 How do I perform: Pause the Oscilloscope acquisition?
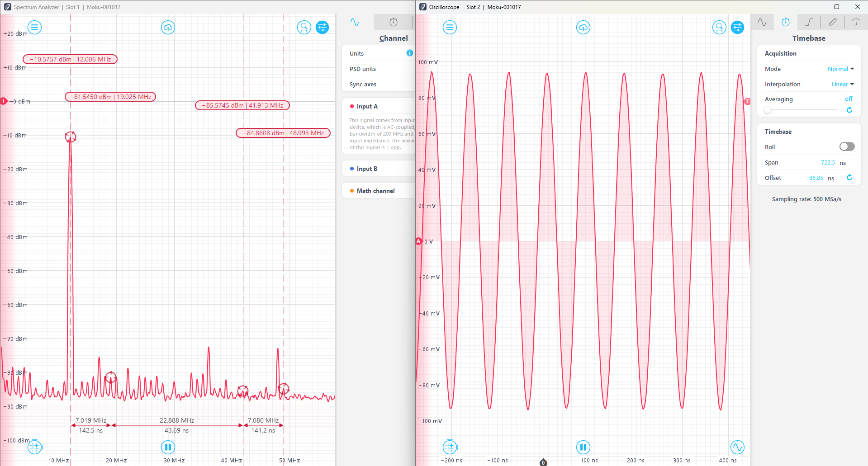[x=583, y=447]
